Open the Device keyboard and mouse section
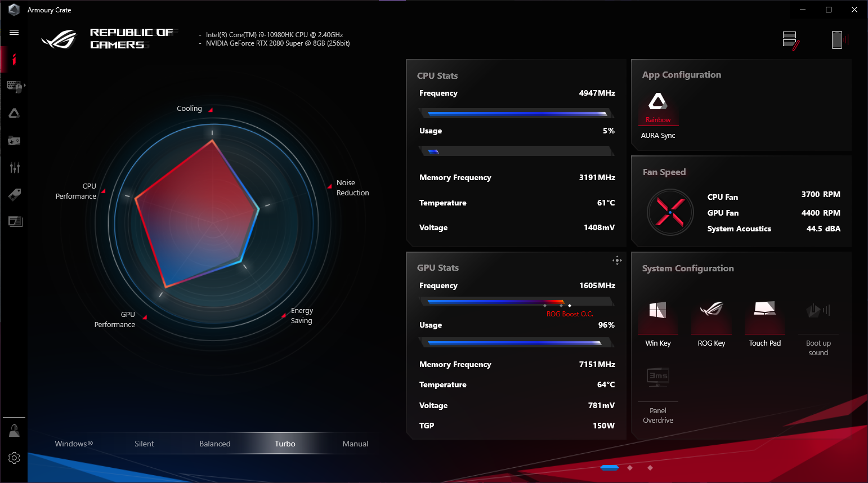This screenshot has height=483, width=868. [14, 86]
